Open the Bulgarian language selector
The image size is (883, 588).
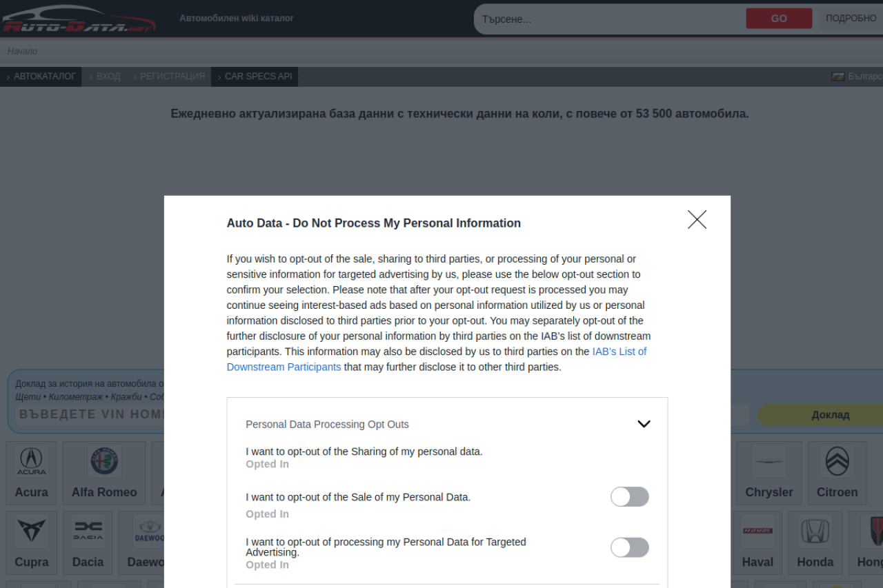click(x=857, y=77)
